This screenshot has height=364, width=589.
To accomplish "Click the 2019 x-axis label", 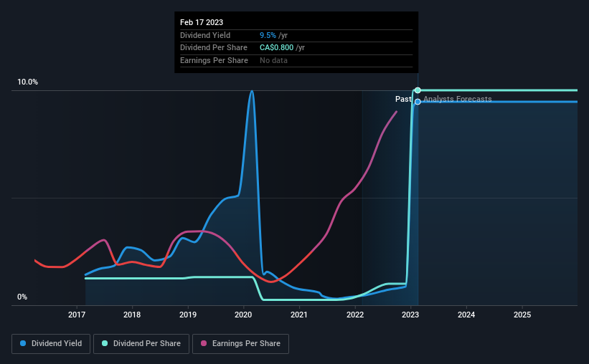I will tap(188, 315).
